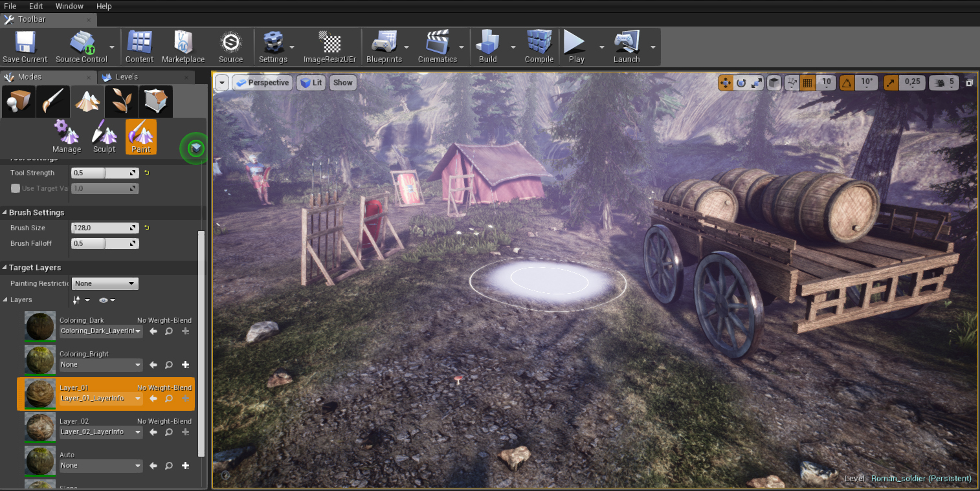The image size is (980, 491).
Task: Use selected asset arrow for Coloring_Dark
Action: [153, 331]
